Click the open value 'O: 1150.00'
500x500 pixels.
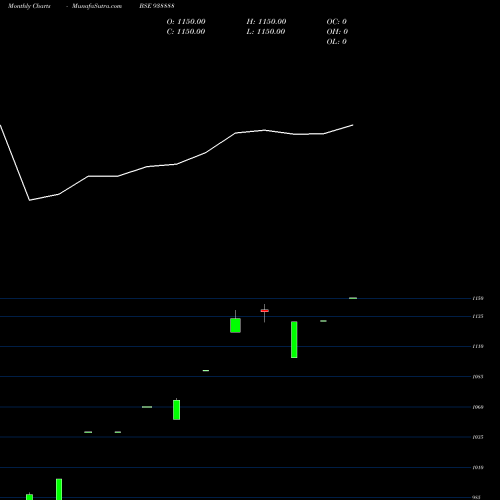click(x=186, y=22)
